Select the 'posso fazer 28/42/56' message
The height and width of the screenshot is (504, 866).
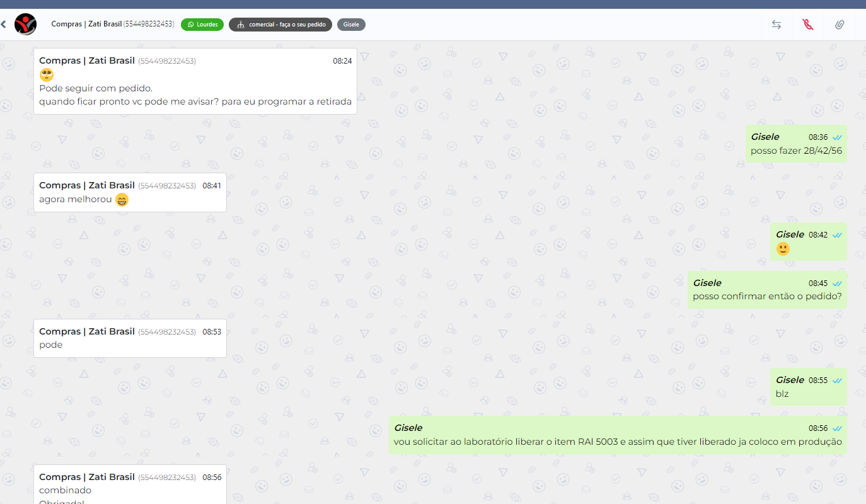coord(796,151)
